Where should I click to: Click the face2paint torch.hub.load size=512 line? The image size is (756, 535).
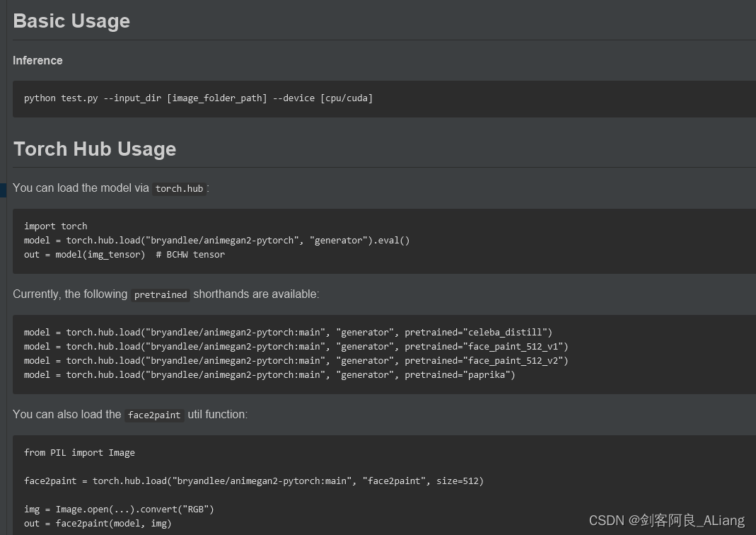(x=253, y=481)
